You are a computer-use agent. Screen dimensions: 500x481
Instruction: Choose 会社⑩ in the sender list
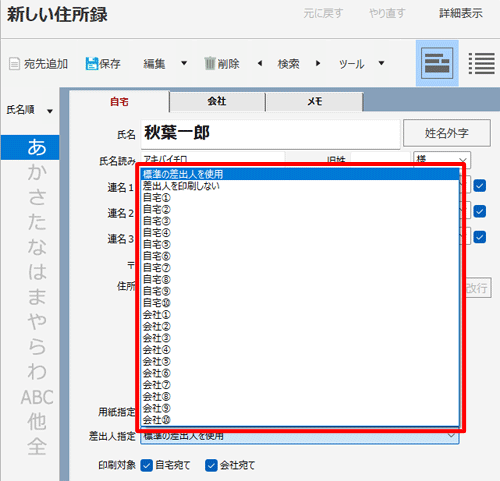tap(300, 420)
